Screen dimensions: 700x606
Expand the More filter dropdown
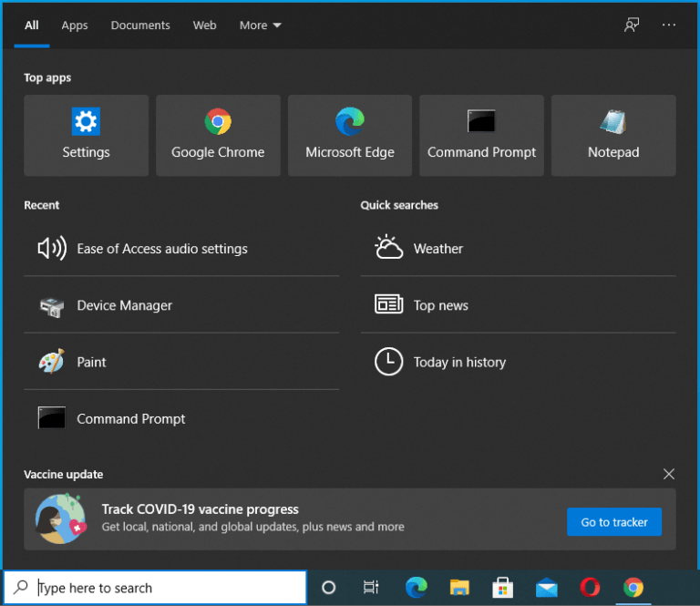[261, 26]
